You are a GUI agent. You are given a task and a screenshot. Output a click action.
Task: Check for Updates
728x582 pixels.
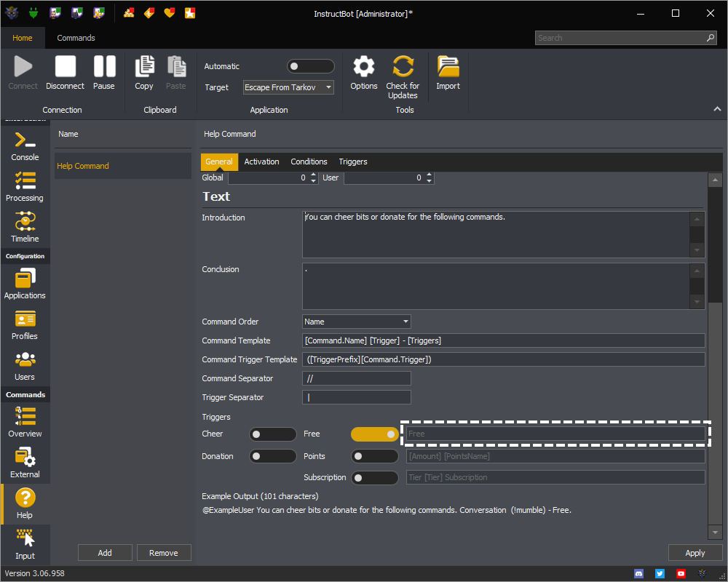403,76
